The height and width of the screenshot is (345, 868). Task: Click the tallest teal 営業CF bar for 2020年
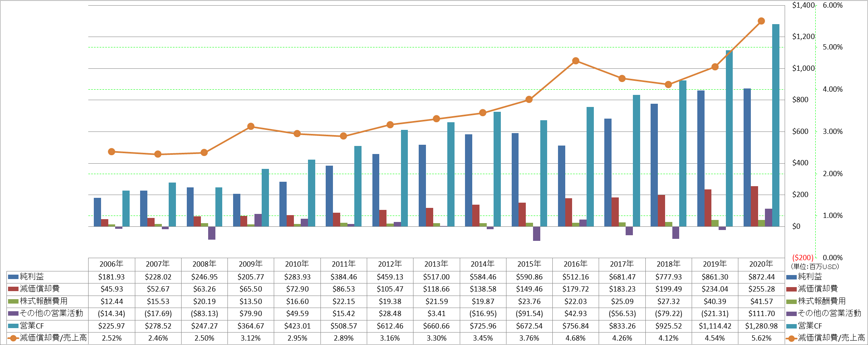click(775, 125)
